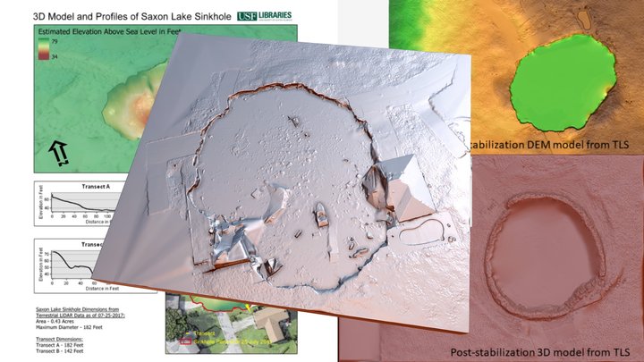
Task: Click 'Post-stabilization 3D model from TLS' caption
Action: coord(539,352)
